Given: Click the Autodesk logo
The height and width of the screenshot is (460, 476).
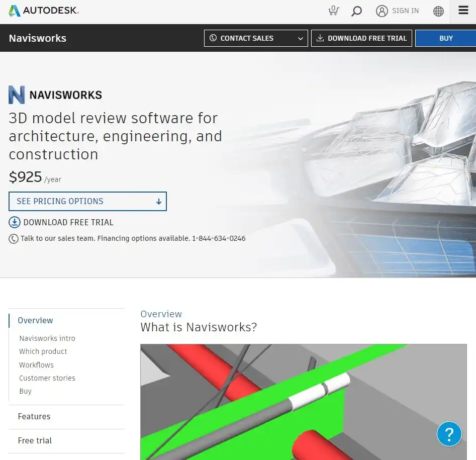Looking at the screenshot, I should pos(44,11).
